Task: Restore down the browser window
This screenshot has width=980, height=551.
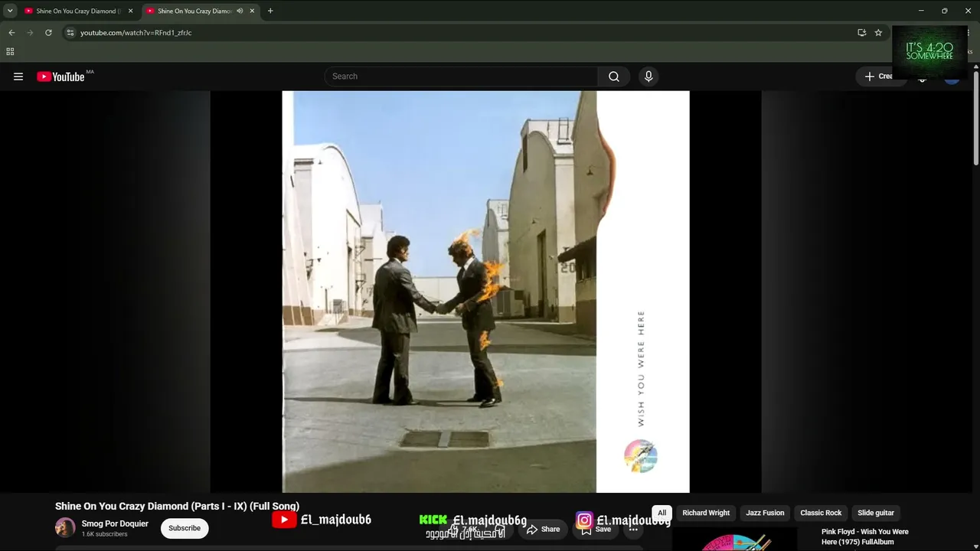Action: tap(944, 11)
